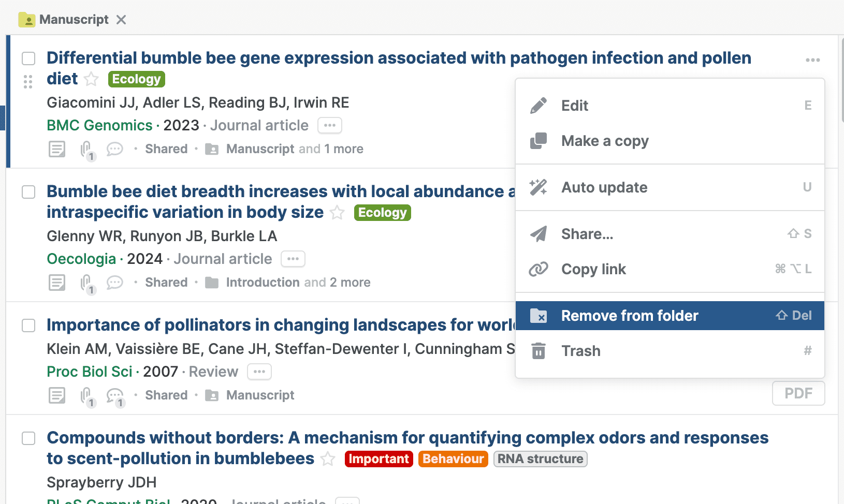This screenshot has width=844, height=504.
Task: Select Auto update from the context menu
Action: tap(604, 187)
